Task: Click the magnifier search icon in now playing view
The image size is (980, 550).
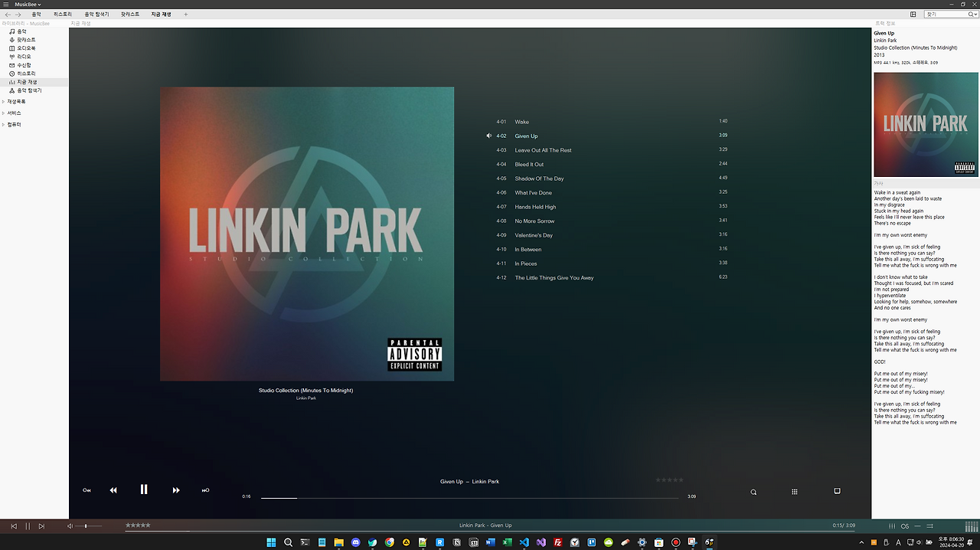Action: pyautogui.click(x=753, y=492)
